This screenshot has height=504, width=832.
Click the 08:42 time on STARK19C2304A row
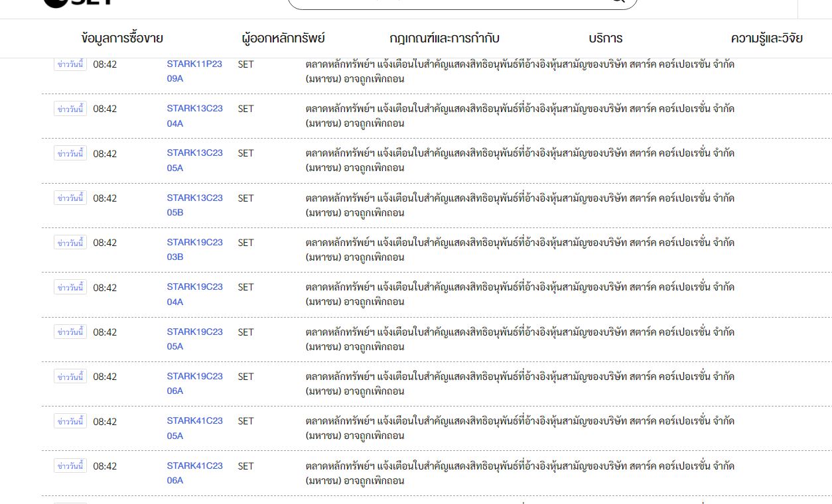(105, 288)
